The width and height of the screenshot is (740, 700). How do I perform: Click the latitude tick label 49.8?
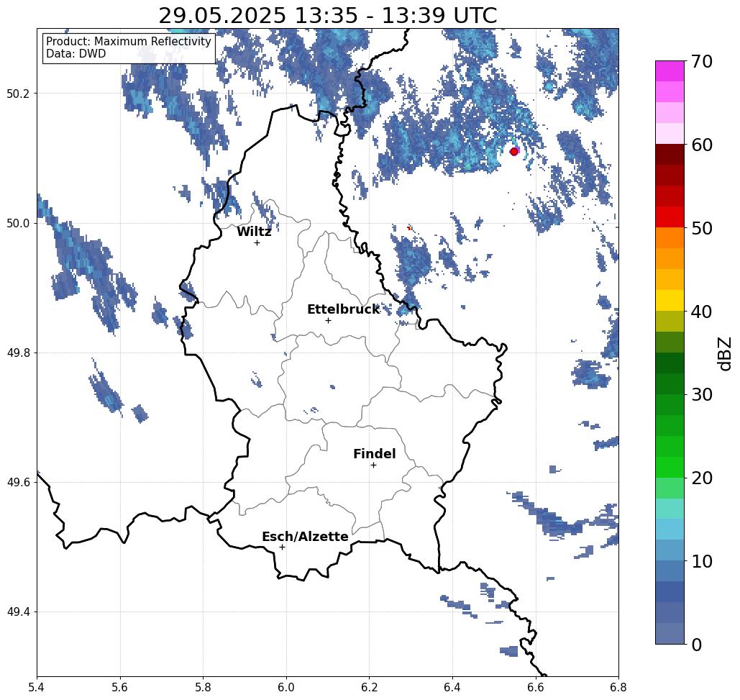[18, 353]
